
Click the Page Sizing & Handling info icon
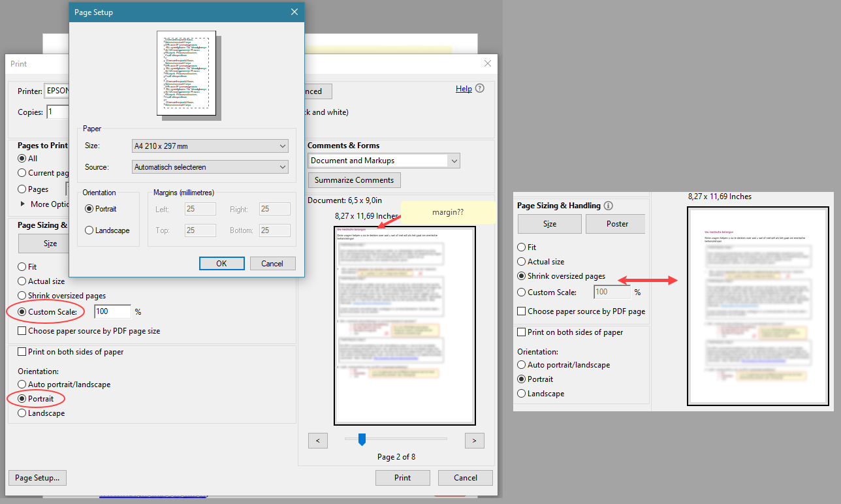(x=608, y=206)
